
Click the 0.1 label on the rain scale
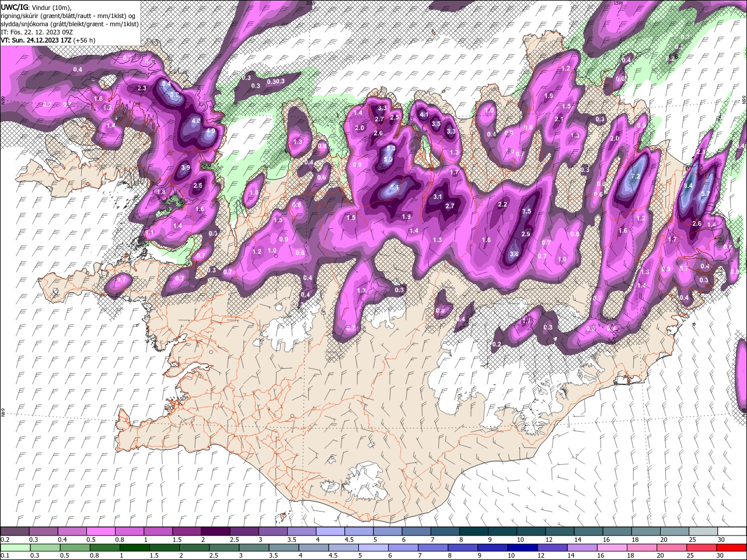point(5,556)
